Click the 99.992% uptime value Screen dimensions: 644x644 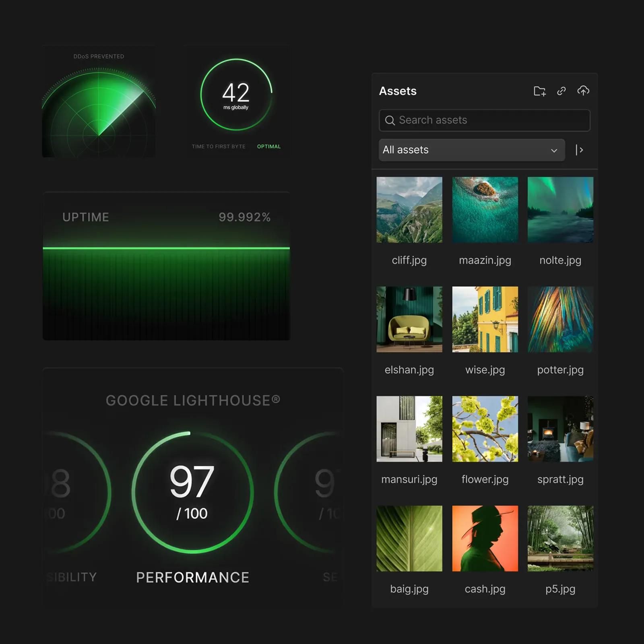coord(245,217)
